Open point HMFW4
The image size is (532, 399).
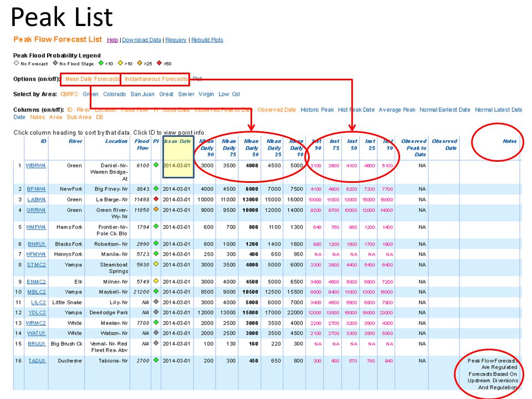[x=36, y=227]
